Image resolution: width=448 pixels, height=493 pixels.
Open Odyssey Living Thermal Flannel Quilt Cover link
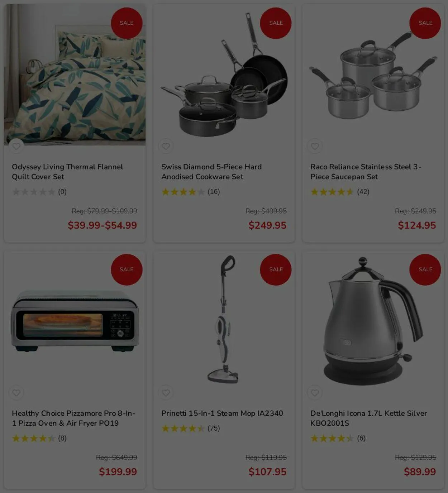67,172
